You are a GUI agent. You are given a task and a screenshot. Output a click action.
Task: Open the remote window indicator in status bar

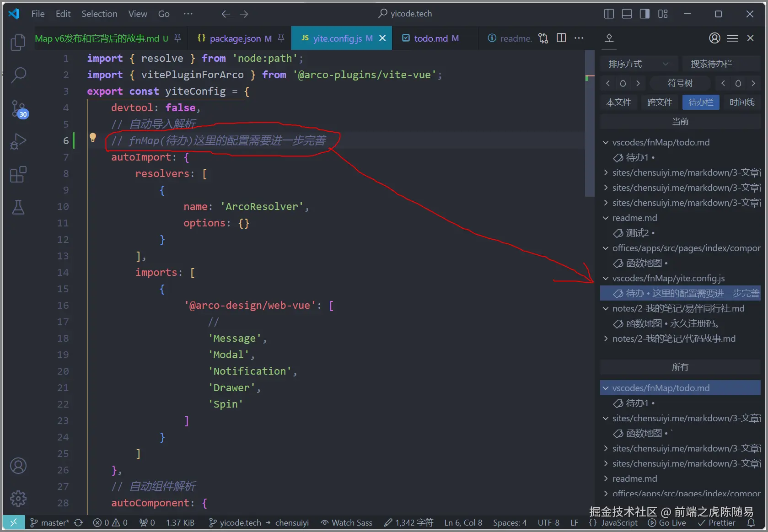coord(13,522)
